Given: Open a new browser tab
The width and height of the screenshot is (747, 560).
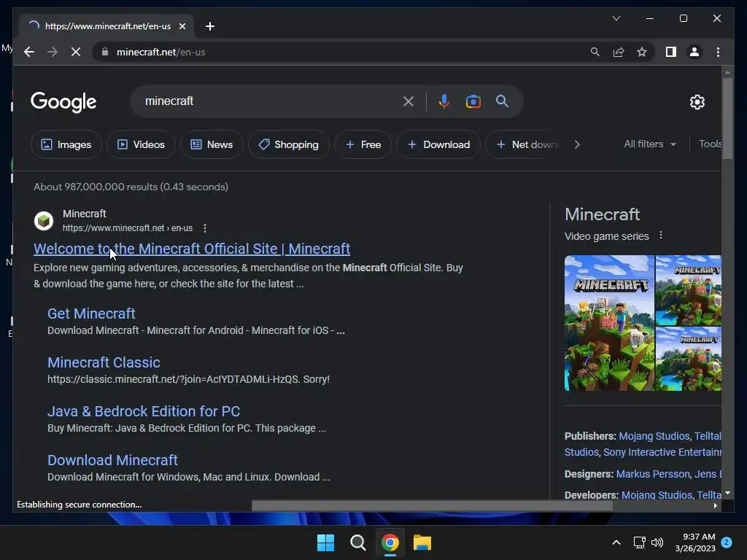Looking at the screenshot, I should [x=210, y=26].
